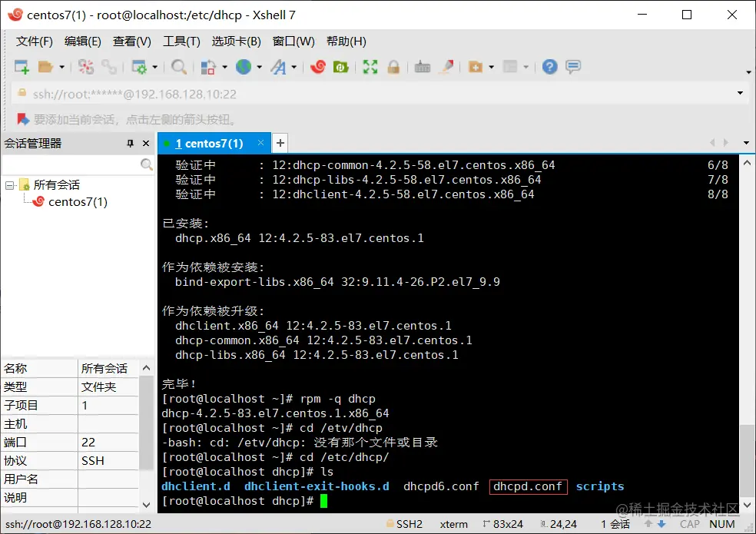The width and height of the screenshot is (756, 534).
Task: Open the 选项卡(B) menu
Action: click(237, 41)
